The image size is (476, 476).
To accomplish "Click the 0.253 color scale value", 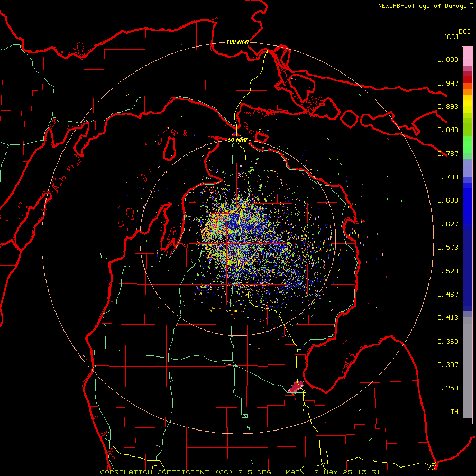I will 448,388.
